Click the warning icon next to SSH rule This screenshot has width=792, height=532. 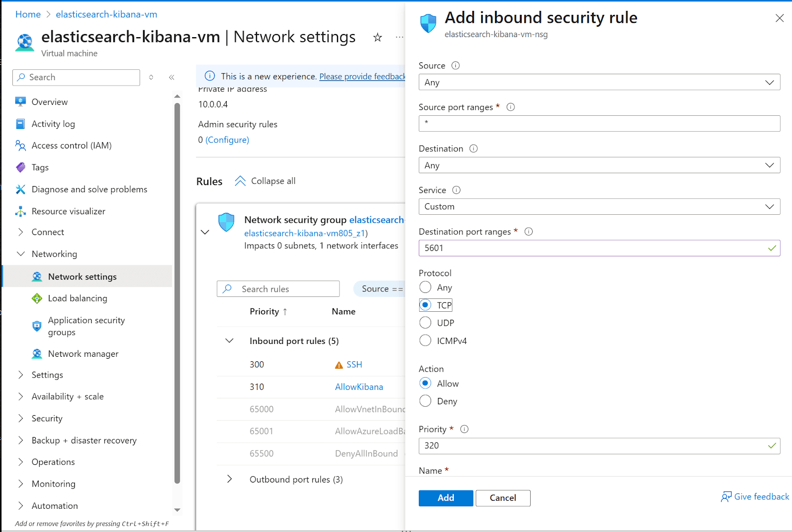pyautogui.click(x=339, y=364)
